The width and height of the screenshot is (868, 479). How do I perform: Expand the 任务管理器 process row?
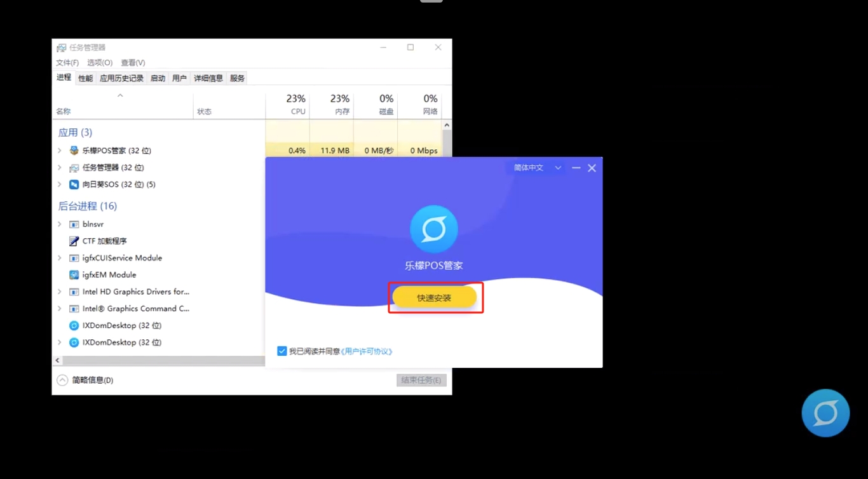(x=59, y=168)
